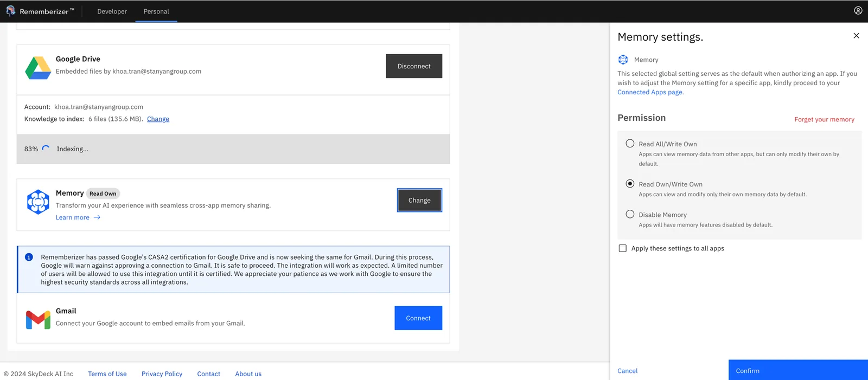Disconnect the Google Drive integration
This screenshot has width=868, height=380.
(414, 66)
